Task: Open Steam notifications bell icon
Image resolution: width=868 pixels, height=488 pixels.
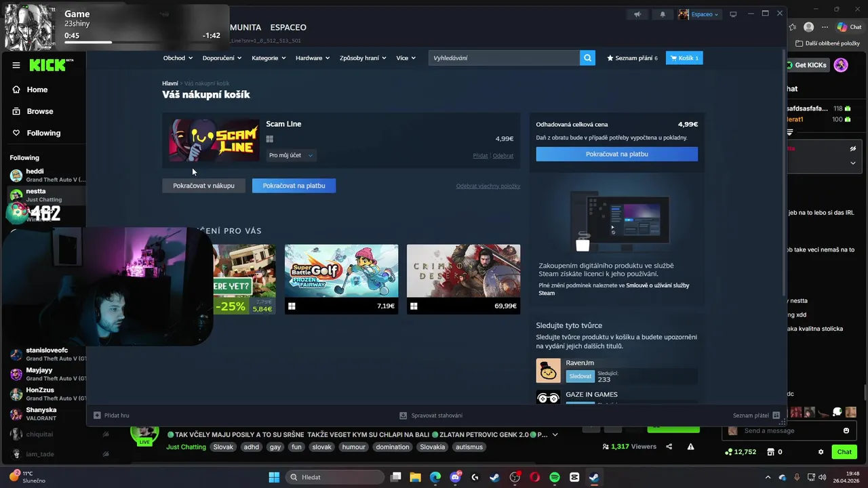Action: pos(663,14)
